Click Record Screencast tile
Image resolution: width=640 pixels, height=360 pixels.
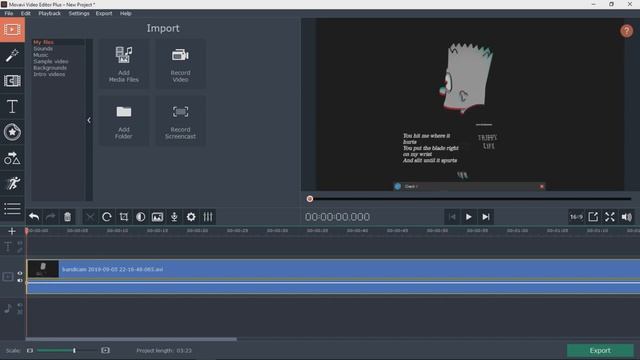click(180, 121)
